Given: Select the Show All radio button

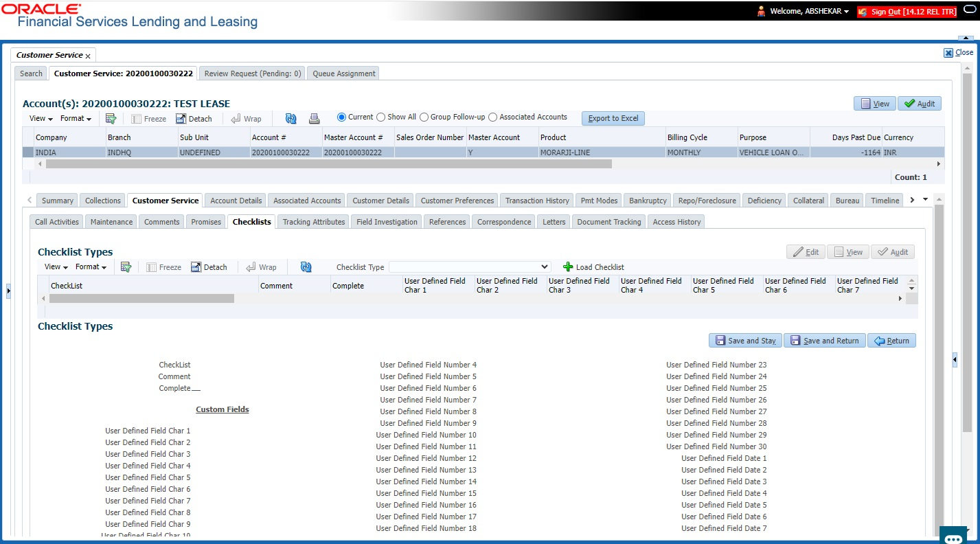Looking at the screenshot, I should point(381,117).
